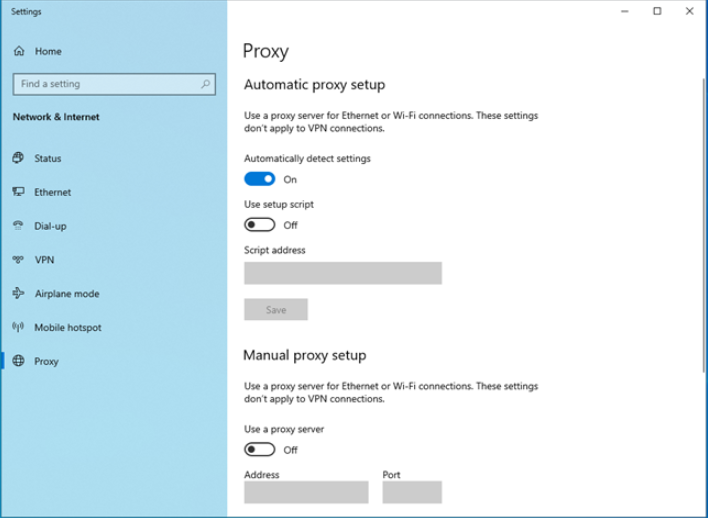Click the Airplane mode icon
The height and width of the screenshot is (518, 708).
(18, 293)
